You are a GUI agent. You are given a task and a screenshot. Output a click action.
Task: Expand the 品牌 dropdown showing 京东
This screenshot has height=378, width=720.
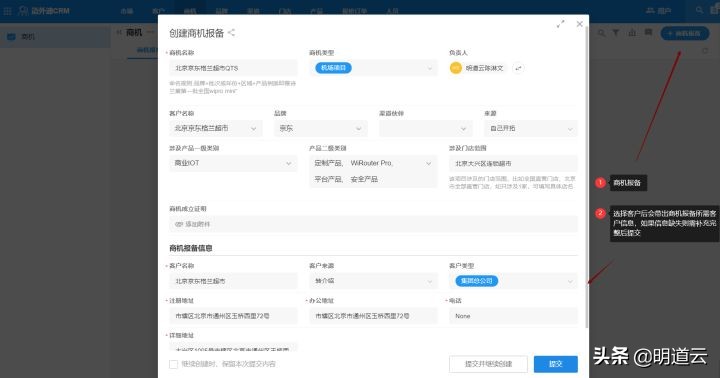point(321,129)
